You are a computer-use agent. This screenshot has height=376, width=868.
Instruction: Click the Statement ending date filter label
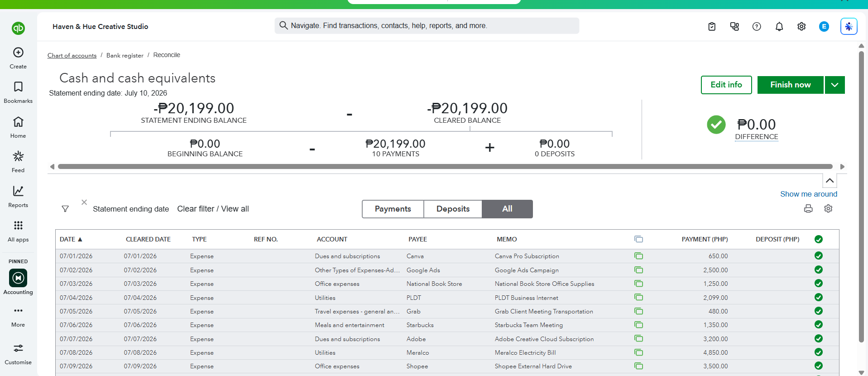point(131,209)
